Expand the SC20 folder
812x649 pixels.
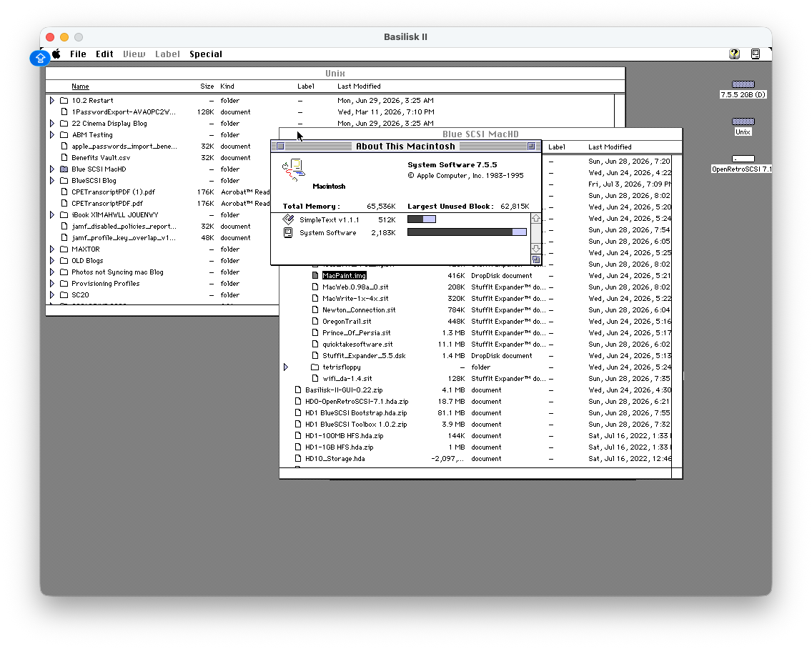point(52,294)
